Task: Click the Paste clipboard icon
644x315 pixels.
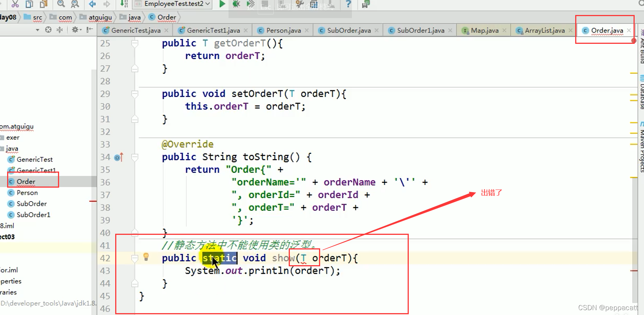Action: point(44,4)
